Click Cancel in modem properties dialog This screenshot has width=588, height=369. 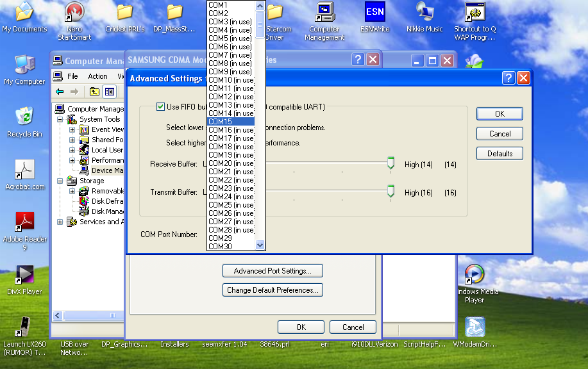(353, 327)
